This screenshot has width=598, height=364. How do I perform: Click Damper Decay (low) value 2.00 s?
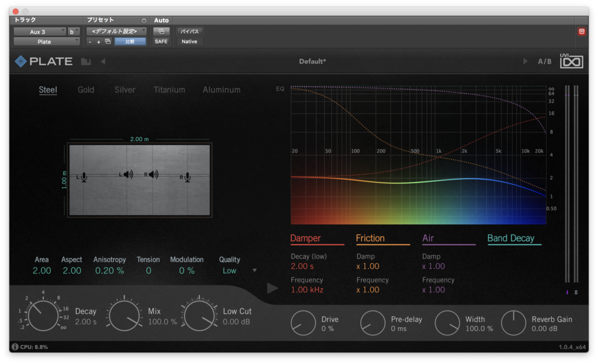tap(302, 266)
